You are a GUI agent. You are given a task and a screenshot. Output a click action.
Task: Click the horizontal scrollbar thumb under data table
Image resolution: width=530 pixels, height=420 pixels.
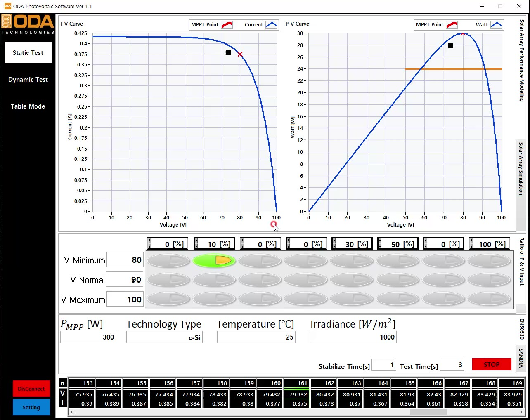[428, 412]
